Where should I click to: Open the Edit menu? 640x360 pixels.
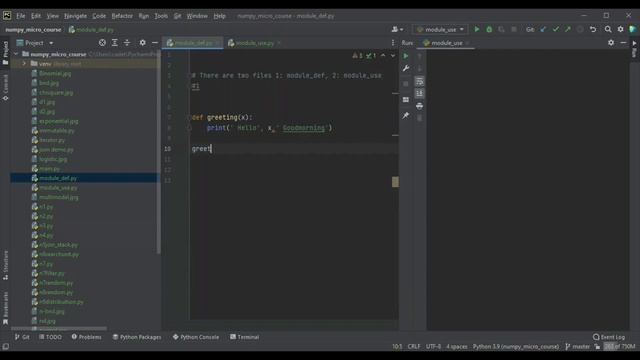36,16
